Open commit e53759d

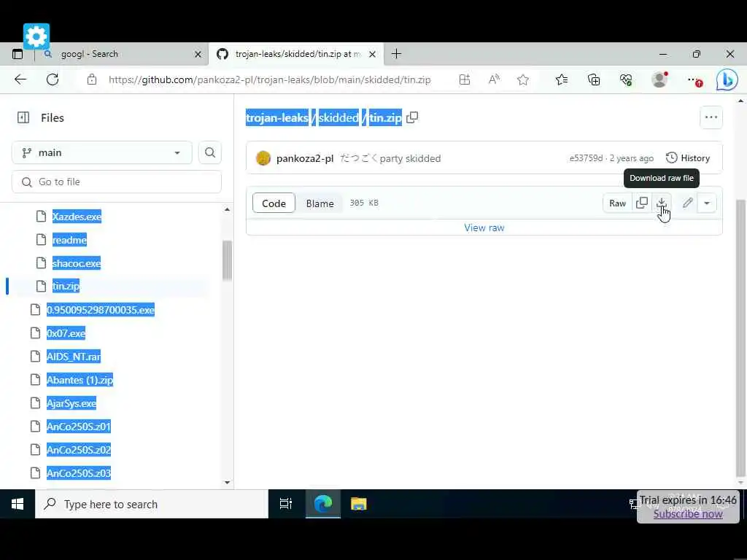586,158
